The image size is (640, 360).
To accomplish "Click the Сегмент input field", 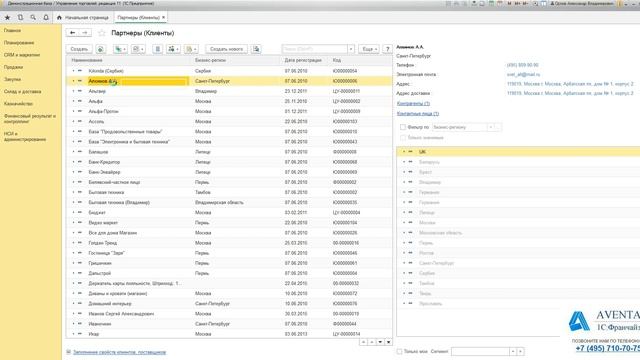I will coord(480,351).
